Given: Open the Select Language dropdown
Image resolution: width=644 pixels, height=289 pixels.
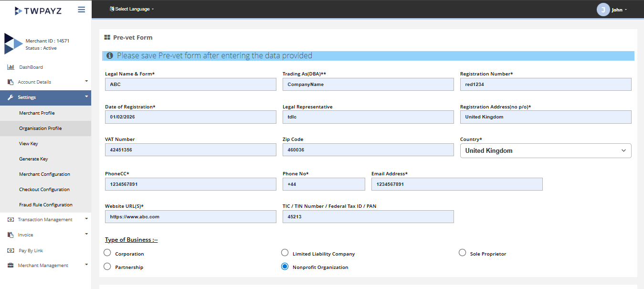Looking at the screenshot, I should point(132,9).
